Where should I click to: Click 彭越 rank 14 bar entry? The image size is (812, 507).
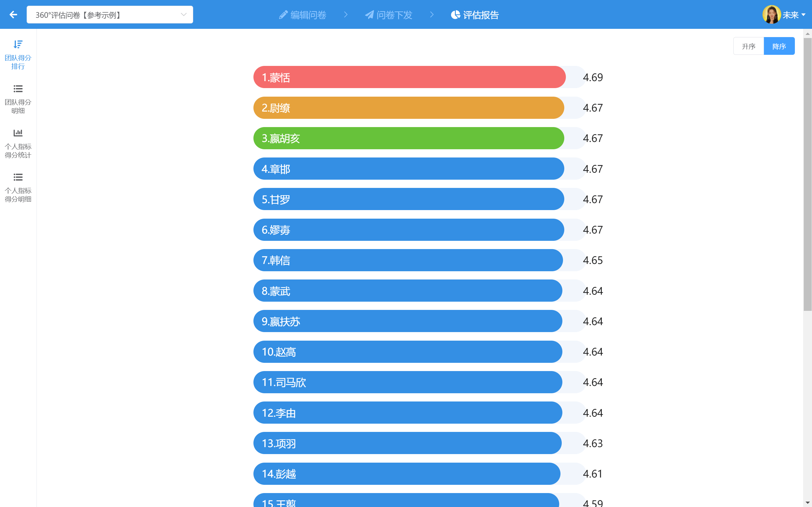tap(406, 474)
